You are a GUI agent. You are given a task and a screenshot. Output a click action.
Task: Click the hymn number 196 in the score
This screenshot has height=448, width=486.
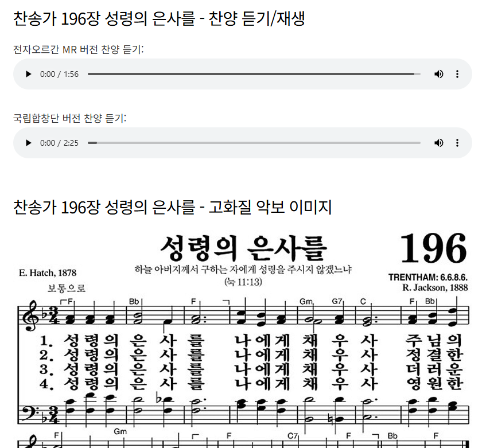pos(433,248)
